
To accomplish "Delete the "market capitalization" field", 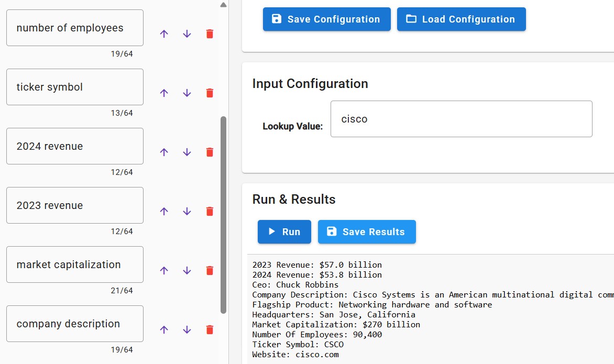I will 209,270.
